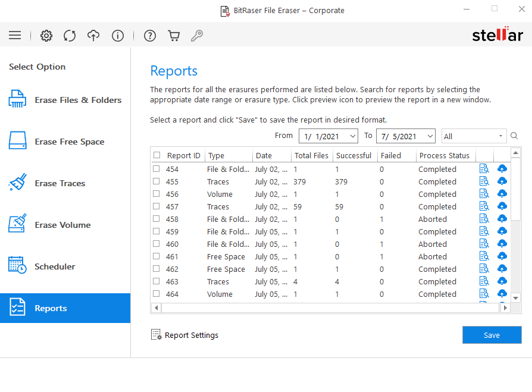Click the key activation icon
The width and height of the screenshot is (532, 392).
coord(197,36)
